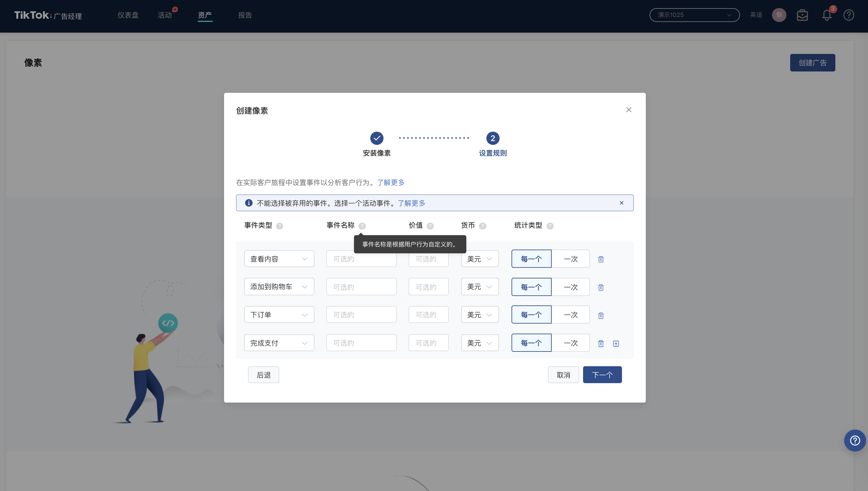Dismiss the blue info banner
The image size is (868, 491).
tap(621, 203)
